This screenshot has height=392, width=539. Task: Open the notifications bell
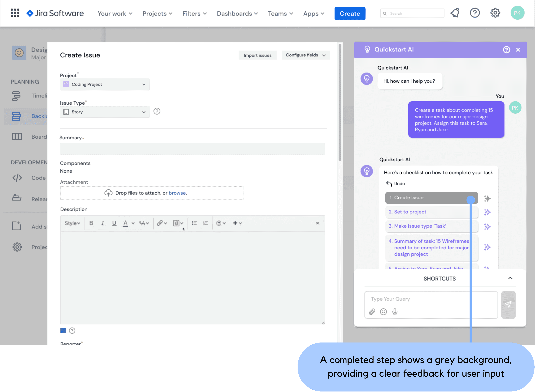(455, 13)
